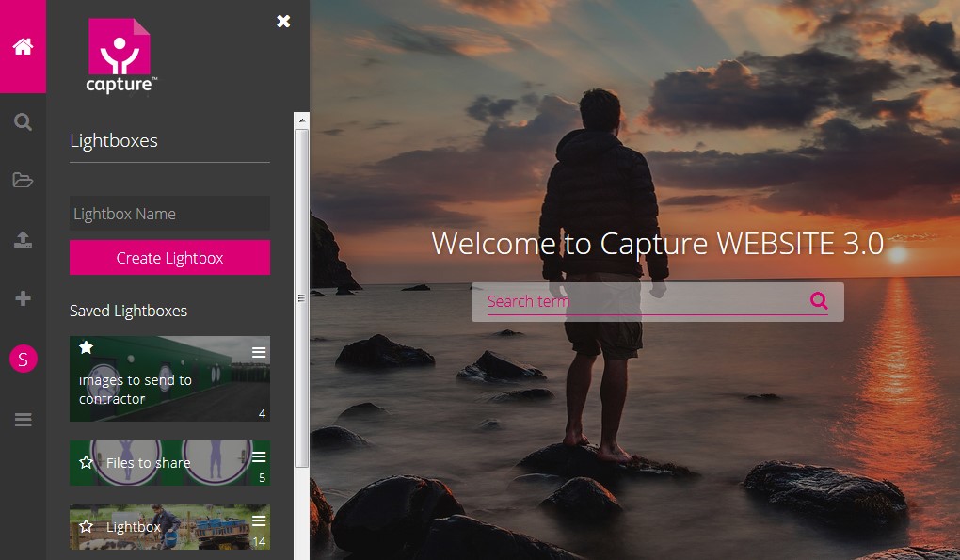
Task: Click the upload icon in sidebar
Action: 23,240
